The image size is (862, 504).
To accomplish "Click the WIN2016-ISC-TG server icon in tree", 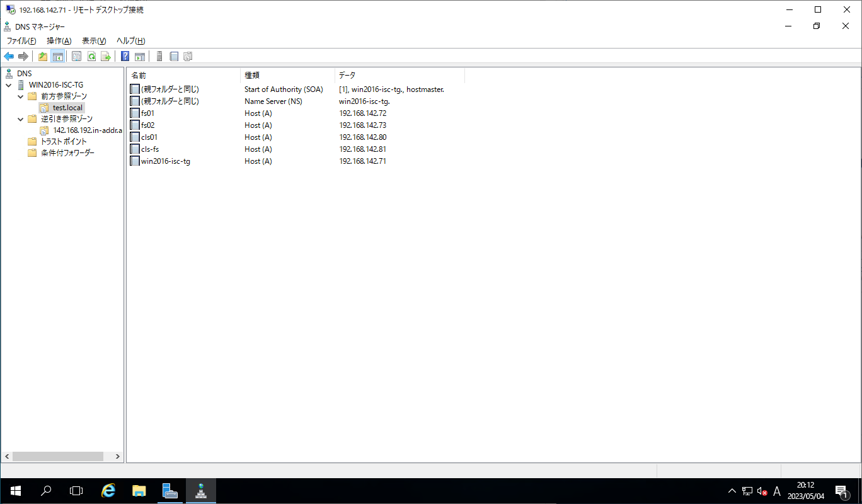I will pos(21,85).
